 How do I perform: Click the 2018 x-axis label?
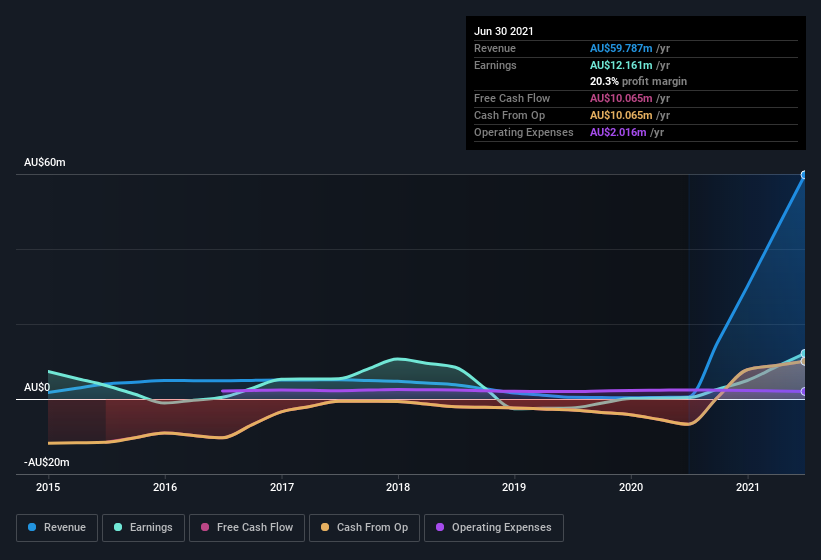tap(398, 487)
